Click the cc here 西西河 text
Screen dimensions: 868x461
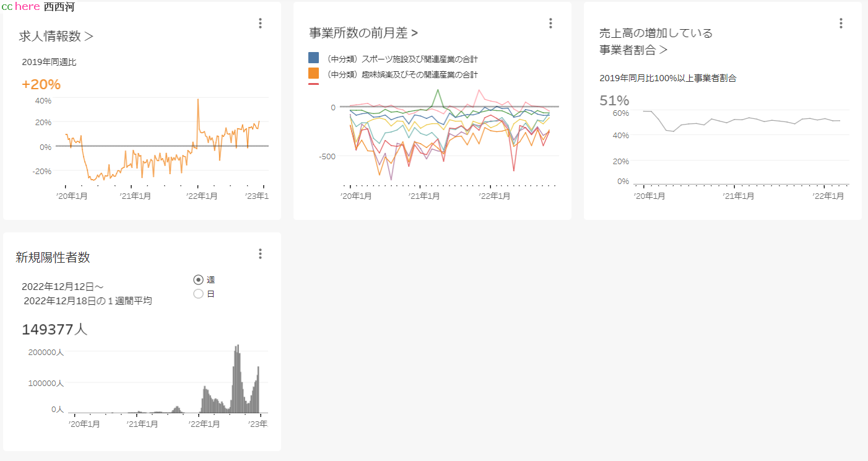pyautogui.click(x=38, y=7)
